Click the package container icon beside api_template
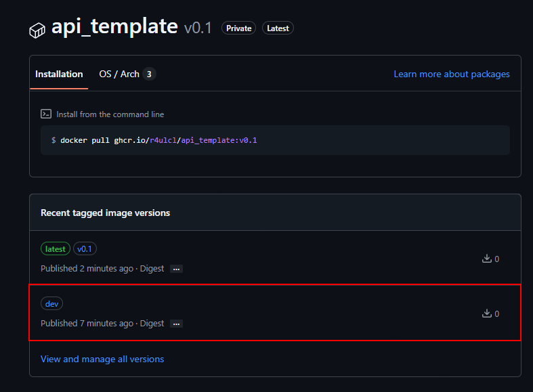Viewport: 533px width, 392px height. (37, 30)
